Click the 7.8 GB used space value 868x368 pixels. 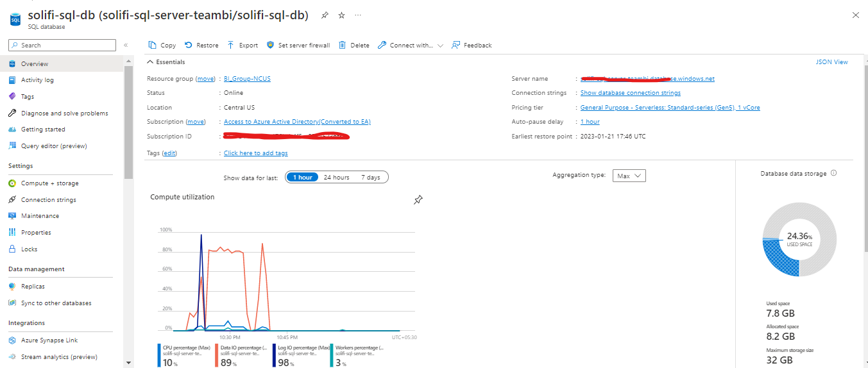780,313
